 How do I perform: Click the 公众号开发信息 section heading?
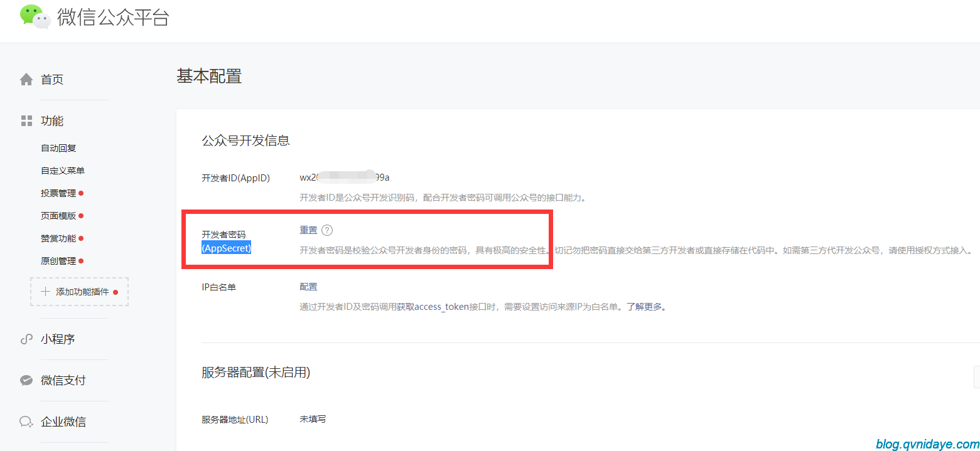pos(245,141)
